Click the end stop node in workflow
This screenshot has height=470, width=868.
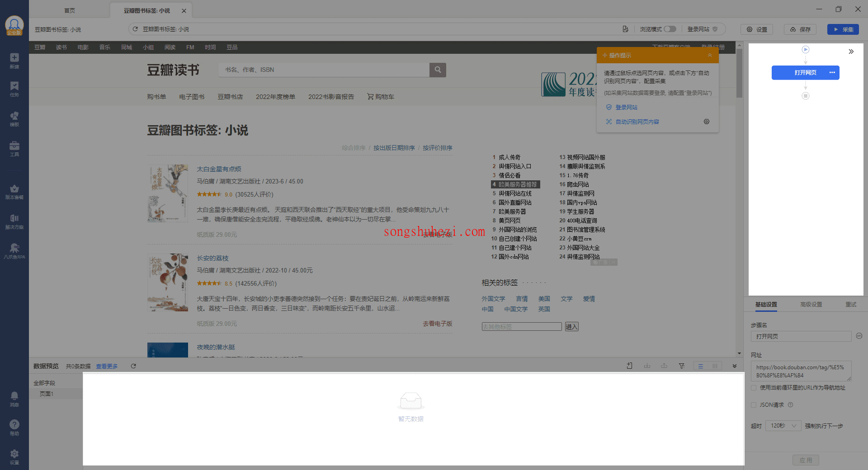click(x=806, y=96)
